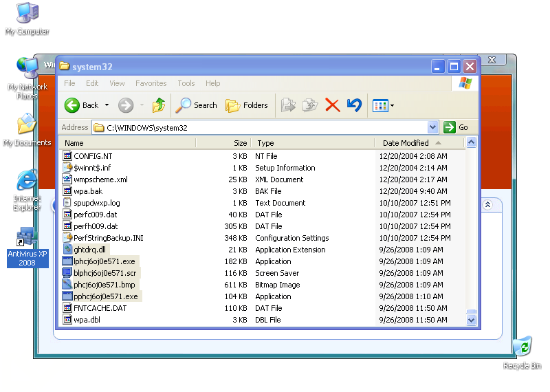Screen dimensions: 550x392
Task: Click the green Back arrow button
Action: click(72, 105)
